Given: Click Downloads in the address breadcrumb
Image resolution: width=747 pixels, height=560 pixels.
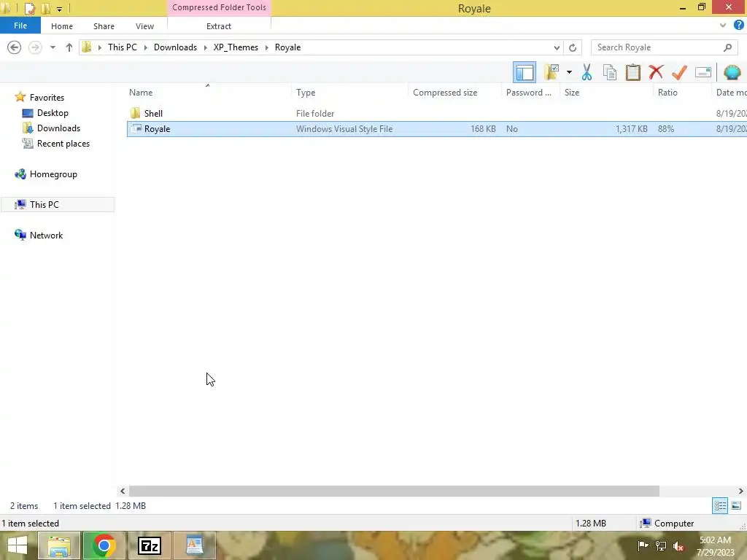Looking at the screenshot, I should pyautogui.click(x=175, y=47).
